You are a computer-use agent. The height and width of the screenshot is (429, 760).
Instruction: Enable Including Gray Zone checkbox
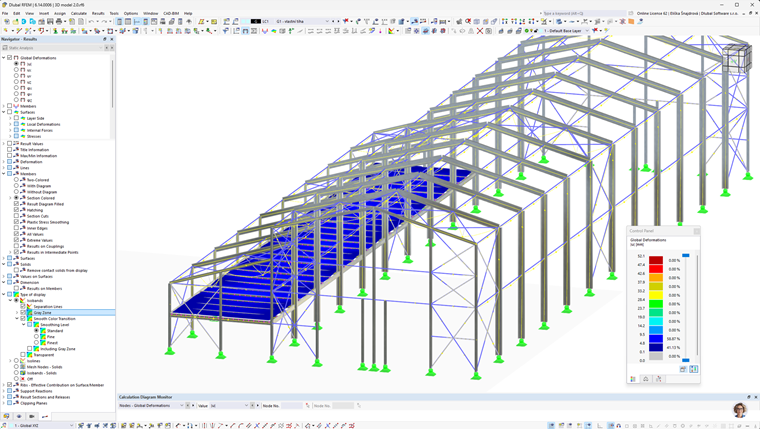tap(30, 349)
